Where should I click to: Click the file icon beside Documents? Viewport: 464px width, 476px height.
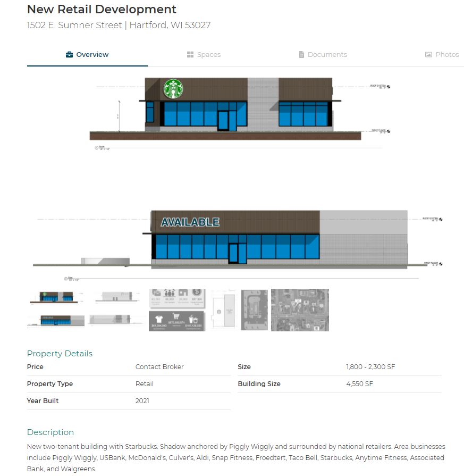coord(301,55)
